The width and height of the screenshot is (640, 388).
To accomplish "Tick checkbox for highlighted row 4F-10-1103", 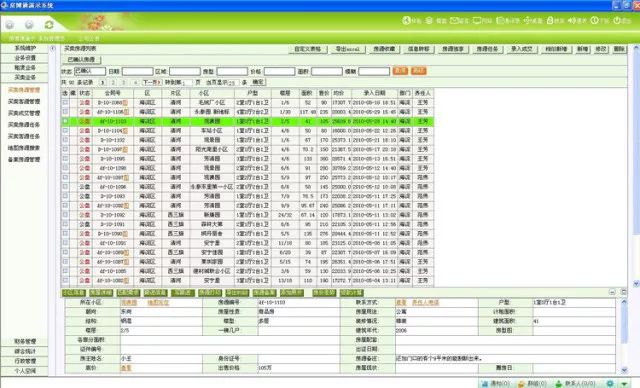I will tap(65, 121).
